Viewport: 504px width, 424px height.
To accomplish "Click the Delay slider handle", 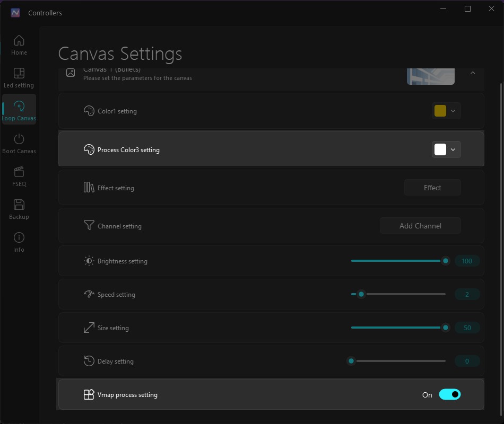I will point(351,361).
